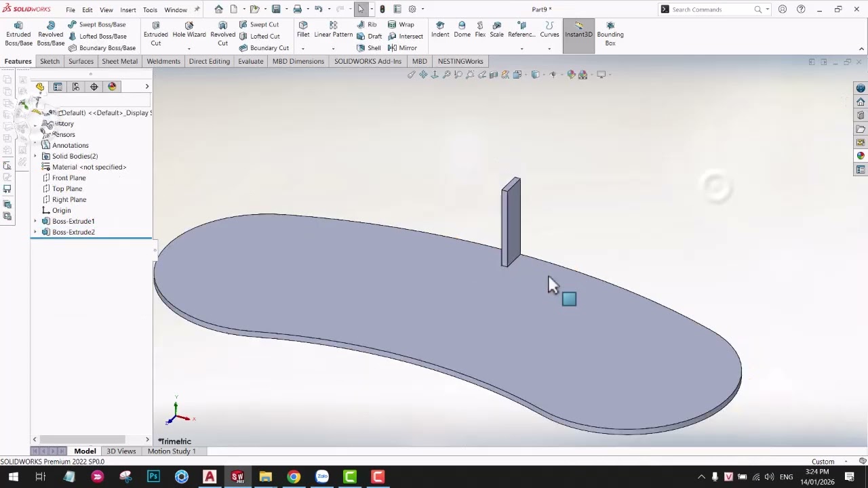Image resolution: width=868 pixels, height=488 pixels.
Task: Open Chrome from the taskbar
Action: click(x=294, y=477)
